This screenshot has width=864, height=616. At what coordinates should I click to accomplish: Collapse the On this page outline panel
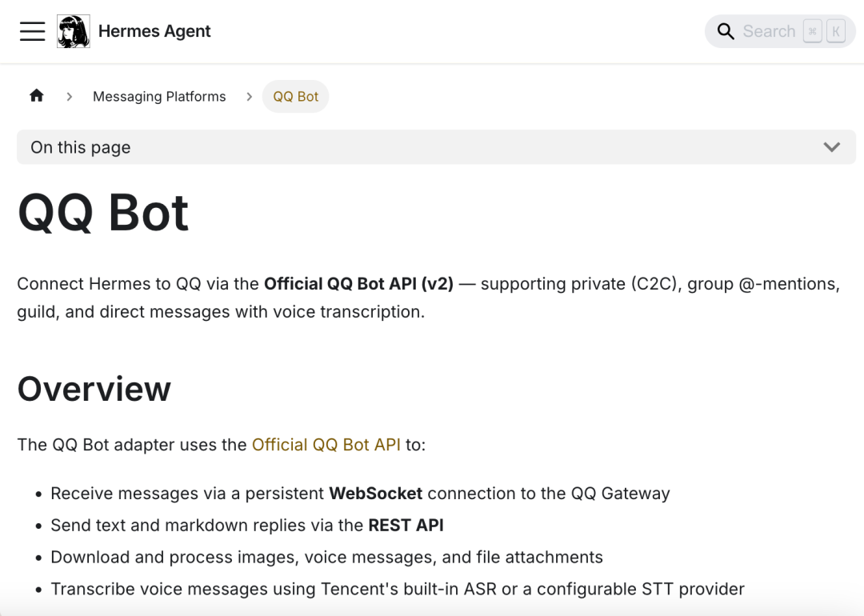436,147
